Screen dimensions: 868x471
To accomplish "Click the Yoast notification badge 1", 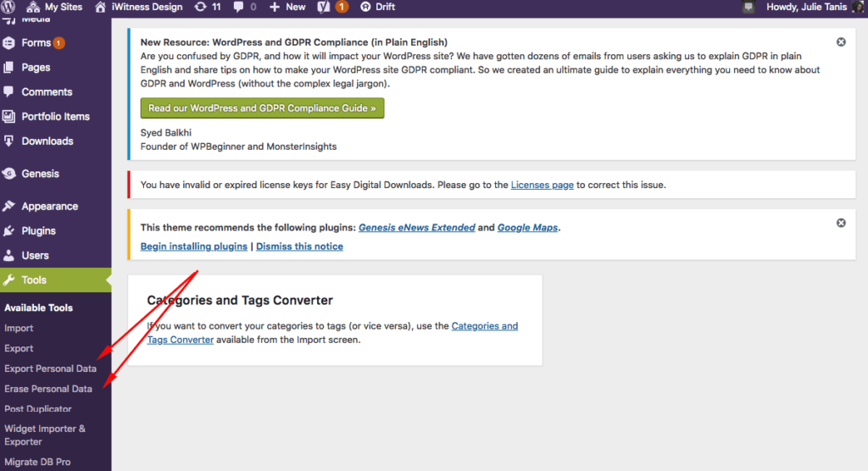I will click(342, 7).
